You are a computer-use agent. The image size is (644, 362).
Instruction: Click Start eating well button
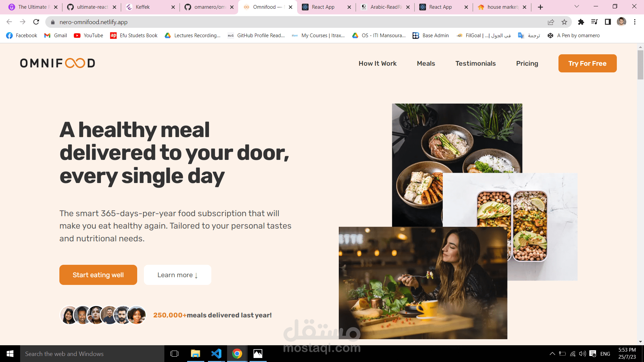click(98, 275)
